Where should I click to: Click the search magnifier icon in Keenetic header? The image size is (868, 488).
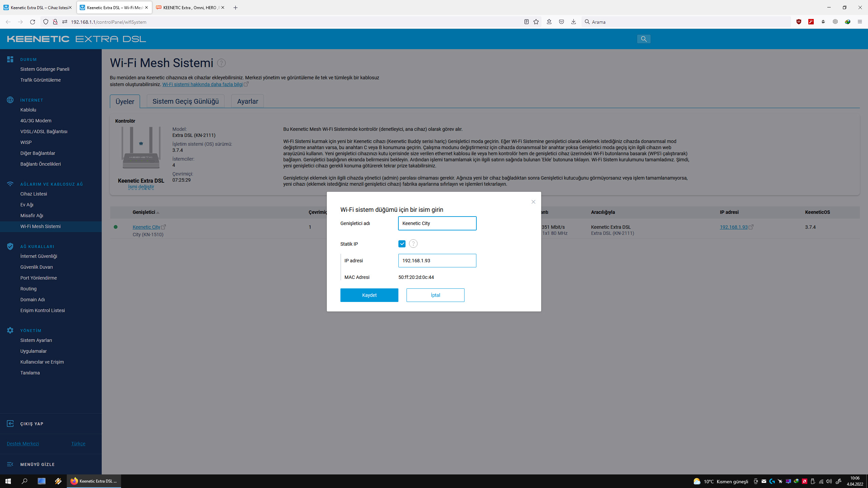[644, 39]
